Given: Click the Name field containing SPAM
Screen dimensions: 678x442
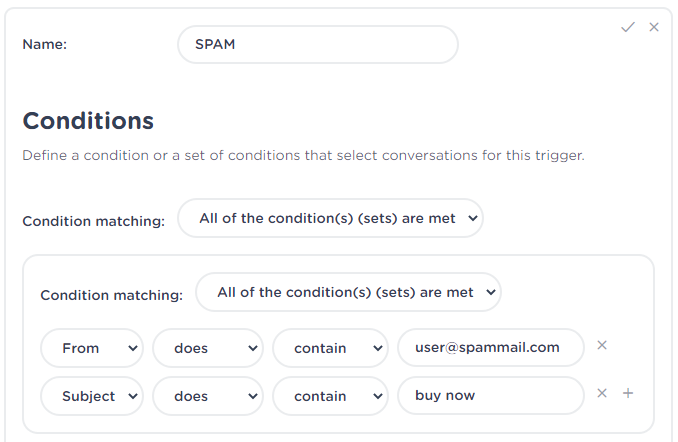Looking at the screenshot, I should 317,45.
